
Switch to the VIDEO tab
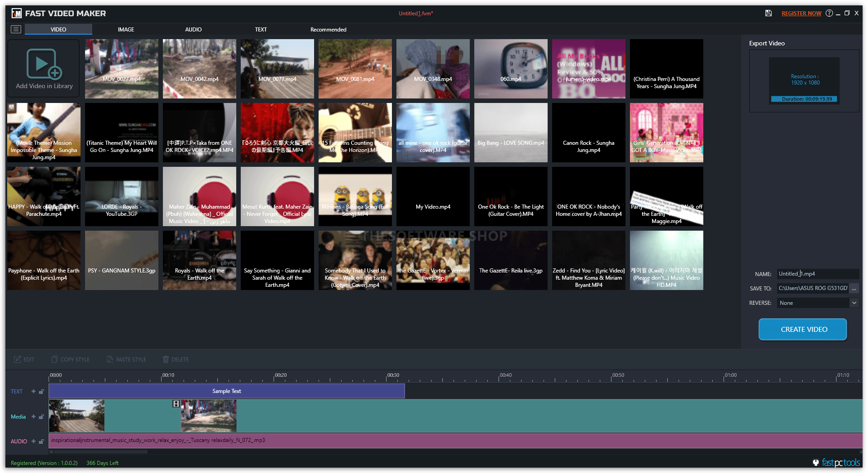(x=58, y=29)
